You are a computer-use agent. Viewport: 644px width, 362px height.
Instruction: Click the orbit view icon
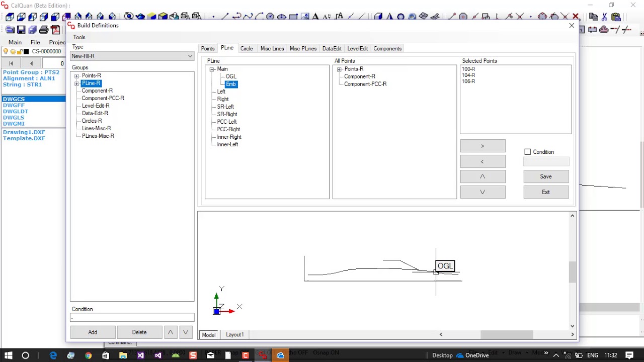point(129,17)
